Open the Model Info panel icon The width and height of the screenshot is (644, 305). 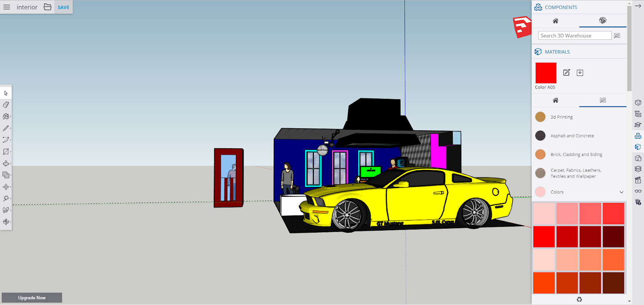tap(638, 202)
